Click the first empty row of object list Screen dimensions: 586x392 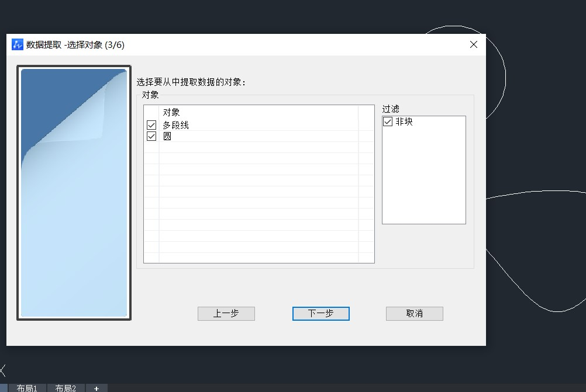(x=257, y=147)
